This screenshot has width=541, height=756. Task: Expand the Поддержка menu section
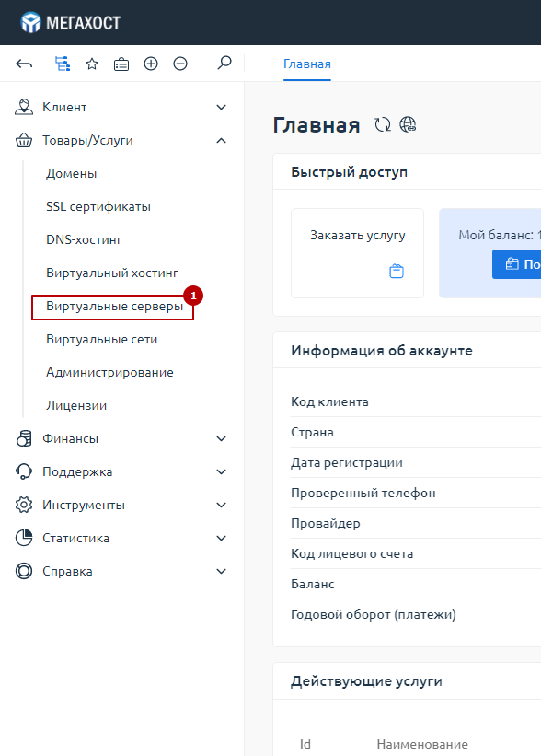[x=121, y=471]
